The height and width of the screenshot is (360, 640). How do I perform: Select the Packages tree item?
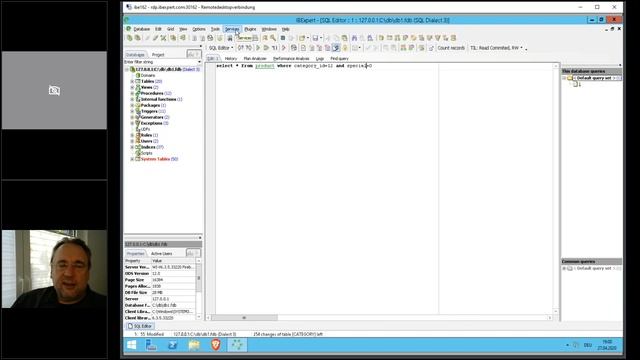(x=153, y=105)
